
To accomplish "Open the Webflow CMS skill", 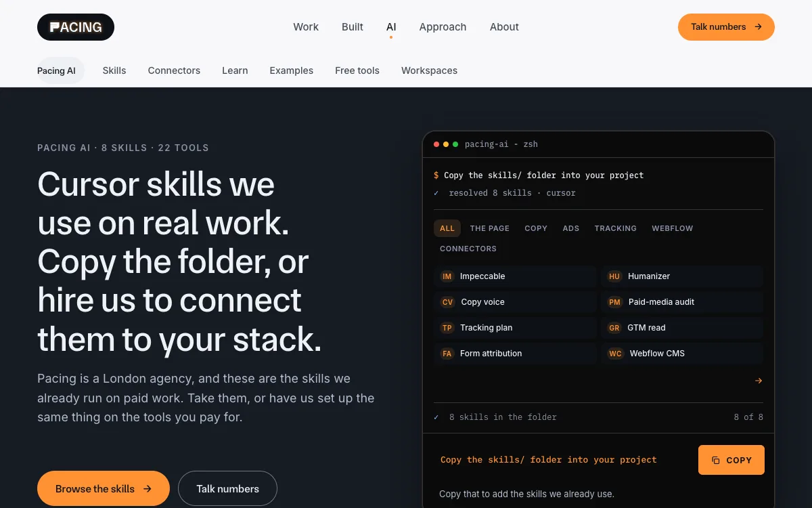I will coord(682,354).
